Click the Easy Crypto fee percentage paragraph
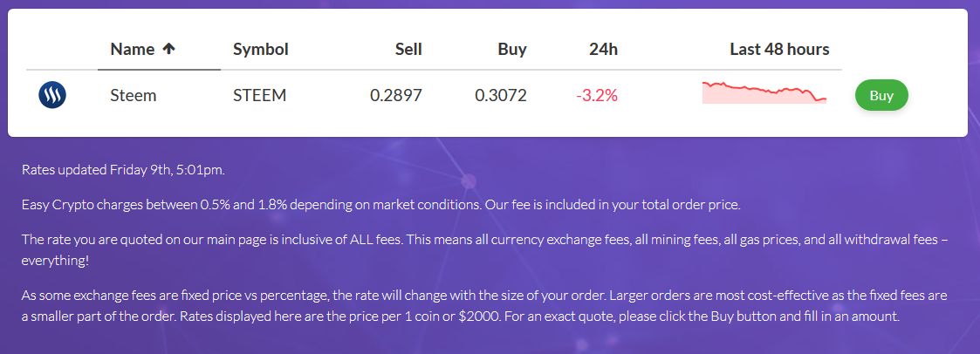This screenshot has height=354, width=980. (x=380, y=205)
